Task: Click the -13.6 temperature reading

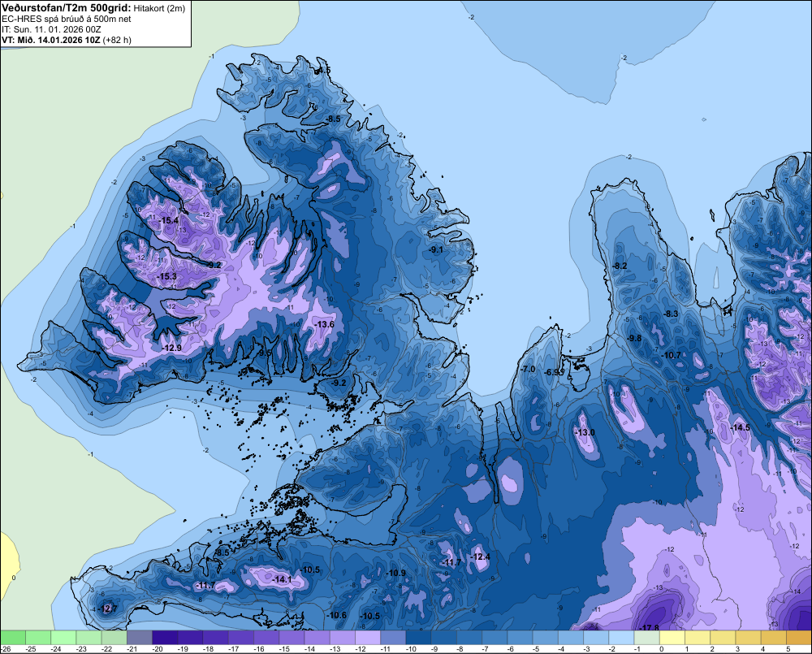Action: point(325,324)
